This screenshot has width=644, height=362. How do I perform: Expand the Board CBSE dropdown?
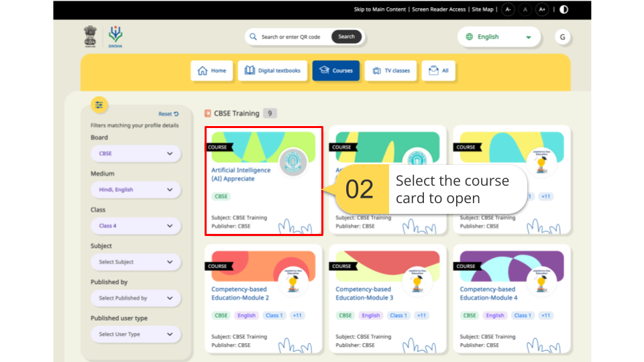coord(136,154)
